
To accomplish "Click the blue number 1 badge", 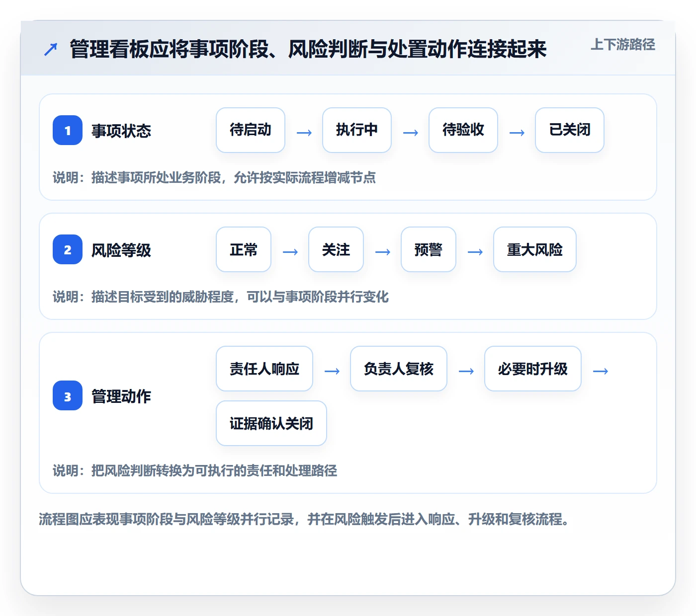I will (x=68, y=130).
